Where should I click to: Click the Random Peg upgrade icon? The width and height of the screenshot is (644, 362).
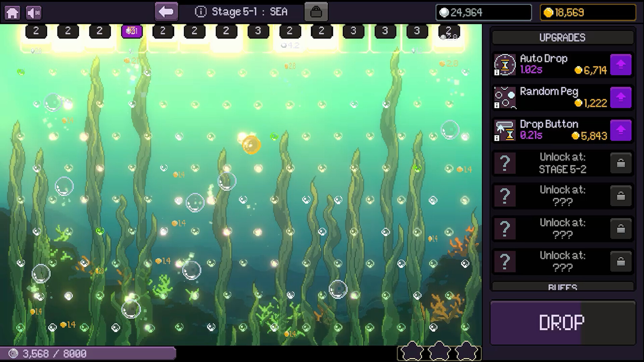coord(505,97)
